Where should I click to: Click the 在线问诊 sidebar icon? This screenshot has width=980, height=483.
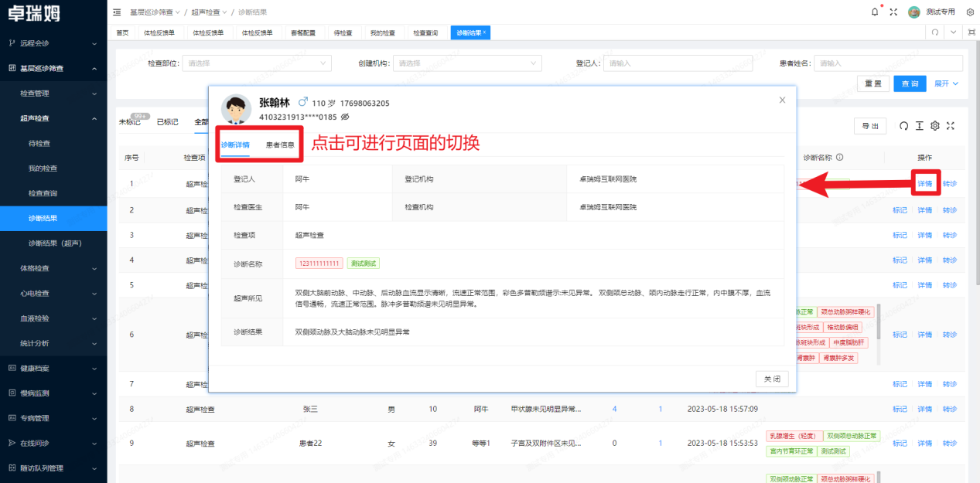12,443
